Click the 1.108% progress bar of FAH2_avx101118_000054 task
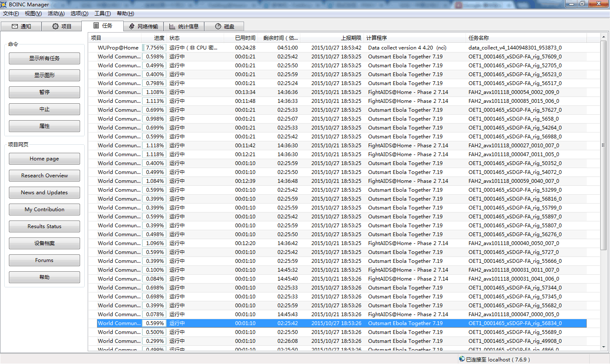610x364 pixels. click(x=154, y=92)
